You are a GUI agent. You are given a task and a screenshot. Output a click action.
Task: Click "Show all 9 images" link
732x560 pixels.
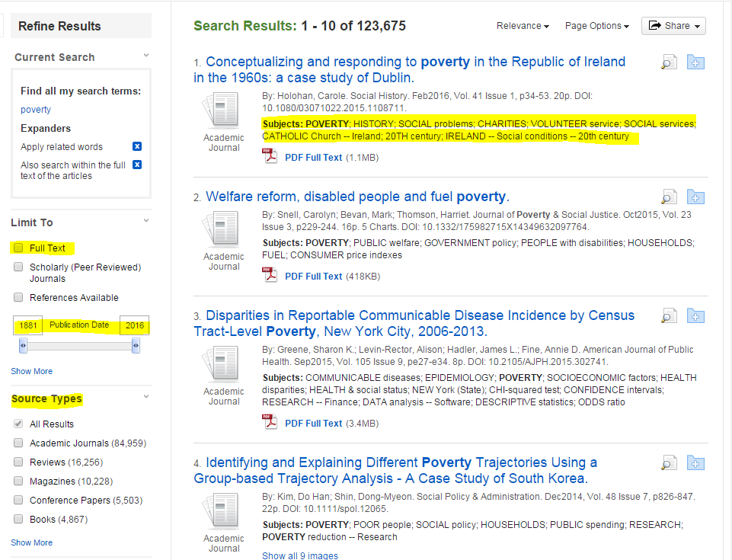[x=299, y=555]
